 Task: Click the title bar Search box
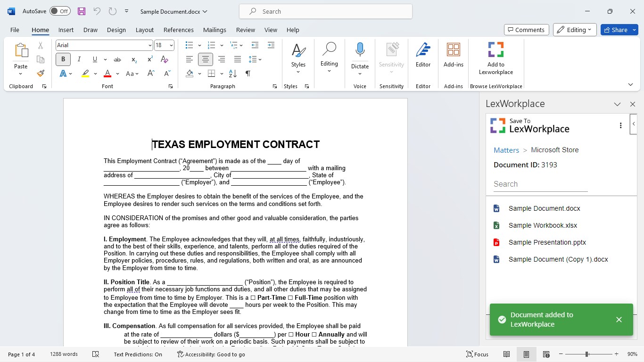click(x=326, y=11)
